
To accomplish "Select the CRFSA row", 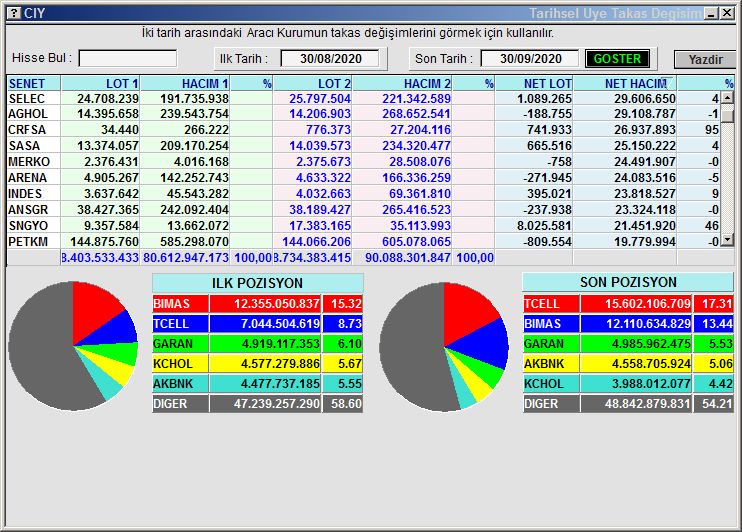I will (x=363, y=130).
